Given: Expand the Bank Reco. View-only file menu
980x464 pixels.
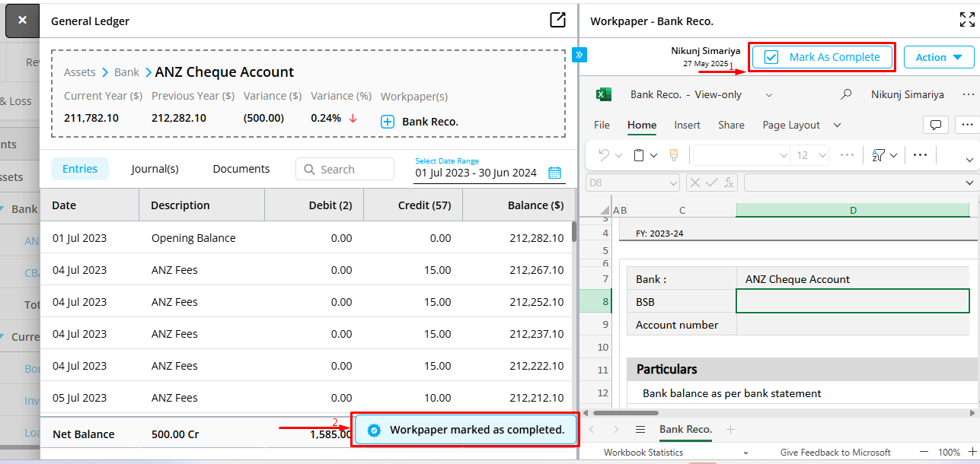Looking at the screenshot, I should tap(768, 95).
